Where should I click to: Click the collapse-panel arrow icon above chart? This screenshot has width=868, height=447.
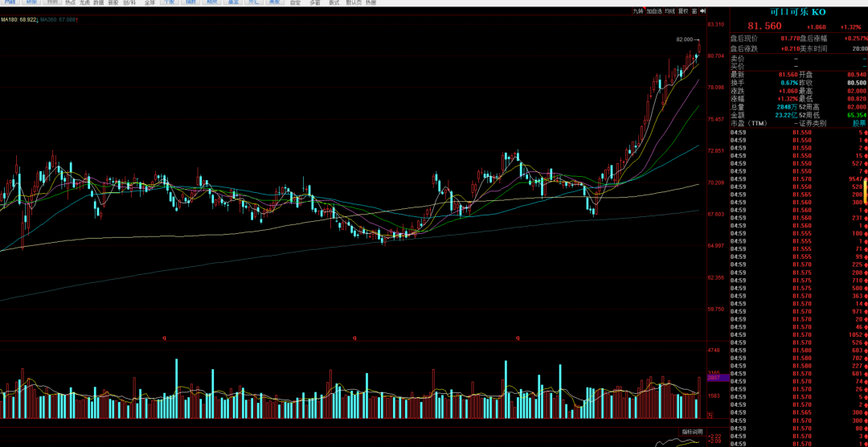[703, 11]
